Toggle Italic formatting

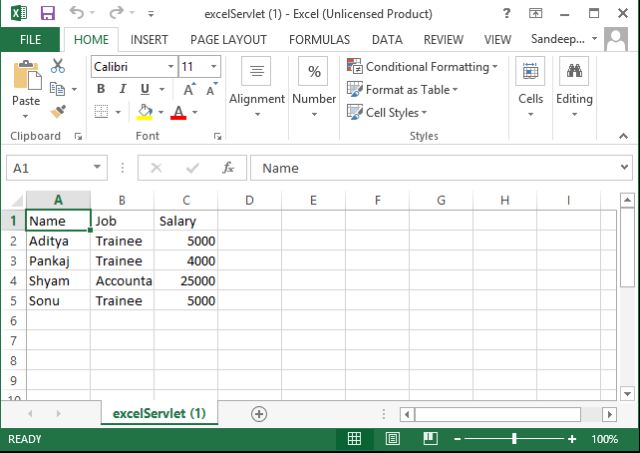point(122,89)
